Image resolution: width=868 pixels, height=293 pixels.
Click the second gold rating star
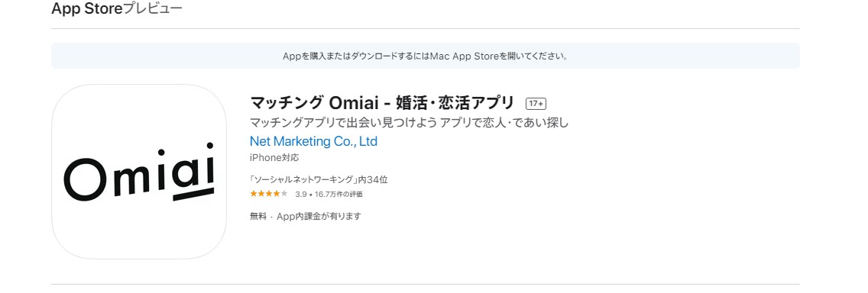click(261, 194)
